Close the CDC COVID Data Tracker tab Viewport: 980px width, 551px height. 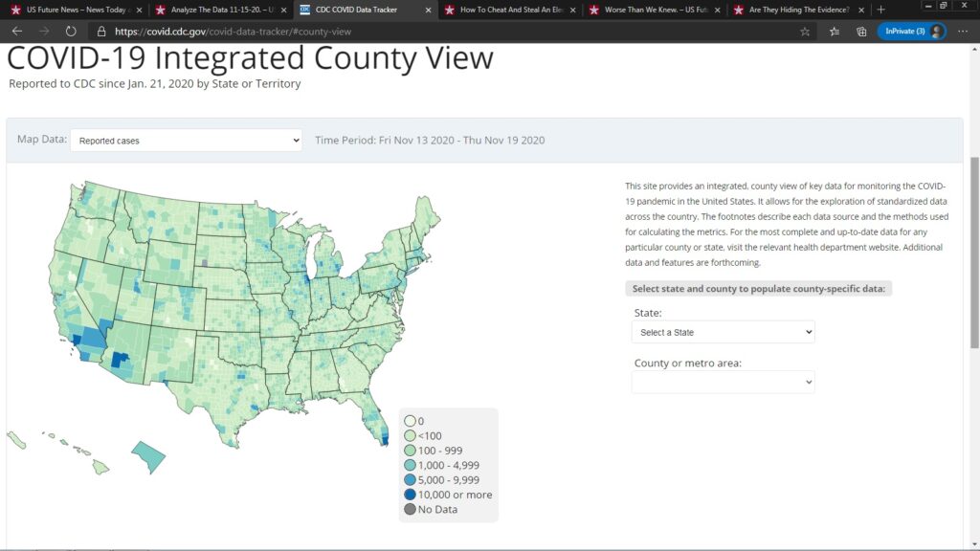427,10
